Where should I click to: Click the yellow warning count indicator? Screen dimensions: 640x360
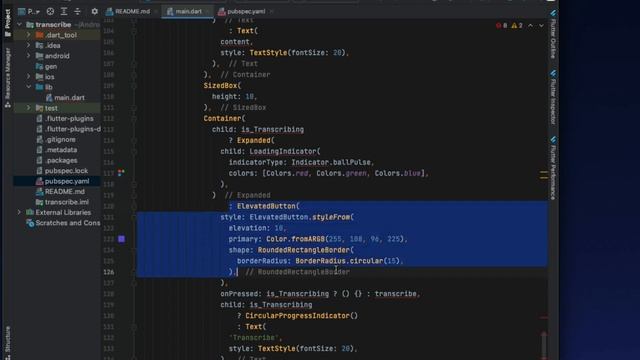[517, 25]
